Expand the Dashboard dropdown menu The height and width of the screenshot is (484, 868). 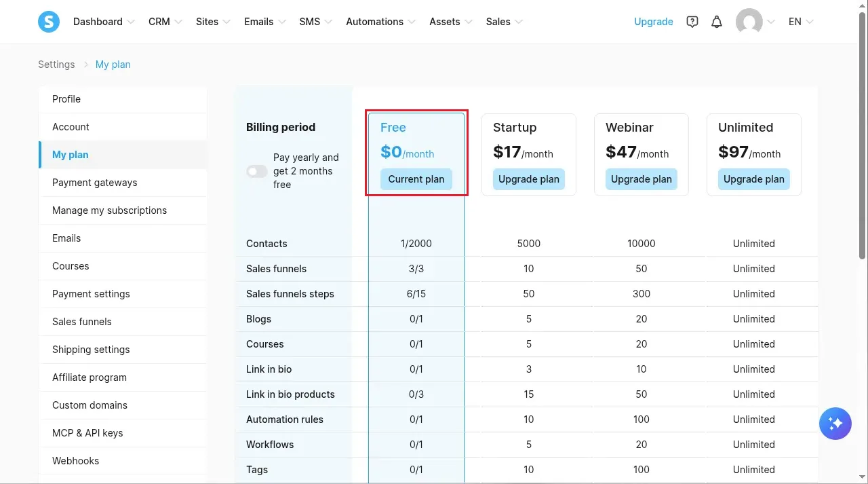(104, 22)
